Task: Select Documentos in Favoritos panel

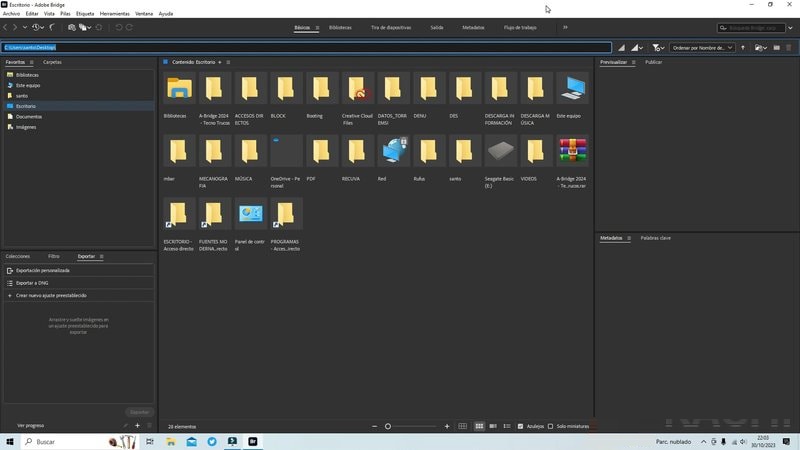Action: coord(29,117)
